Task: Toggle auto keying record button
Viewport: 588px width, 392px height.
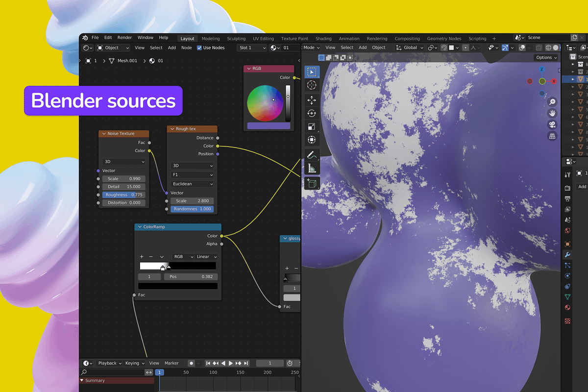Action: tap(192, 363)
